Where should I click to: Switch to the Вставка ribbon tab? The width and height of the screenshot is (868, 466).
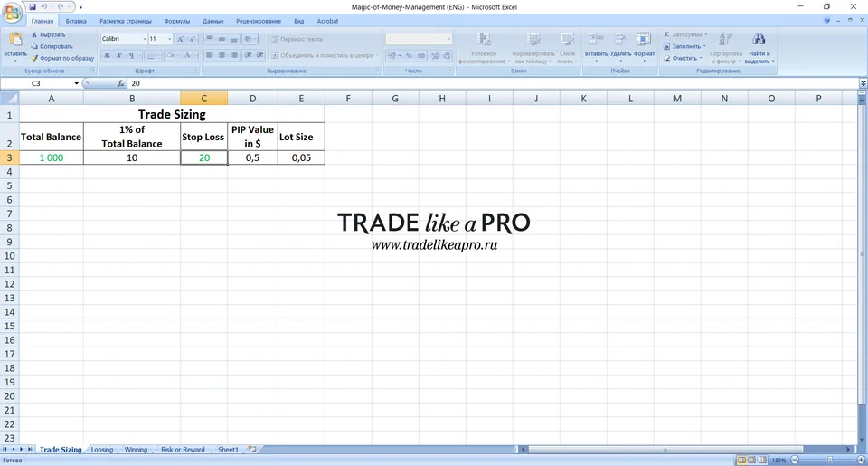point(76,21)
